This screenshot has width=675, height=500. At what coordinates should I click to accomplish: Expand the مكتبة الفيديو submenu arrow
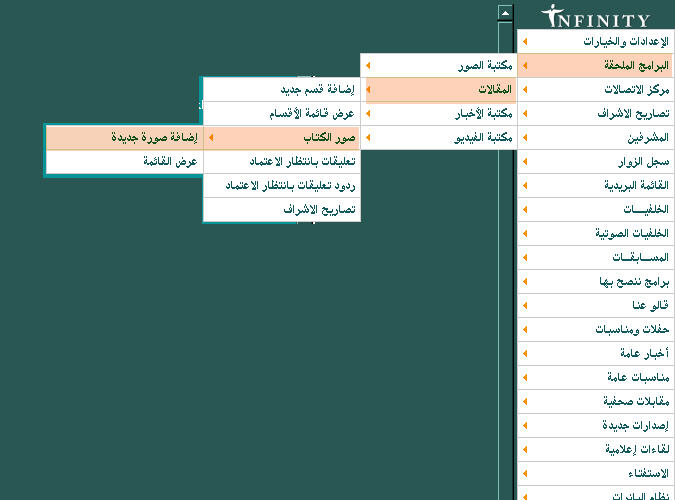click(368, 138)
